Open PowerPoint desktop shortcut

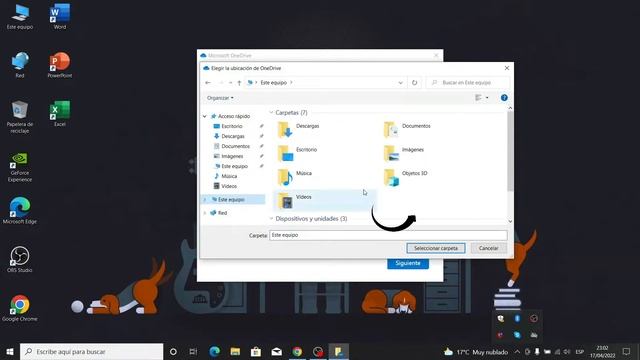click(x=60, y=65)
